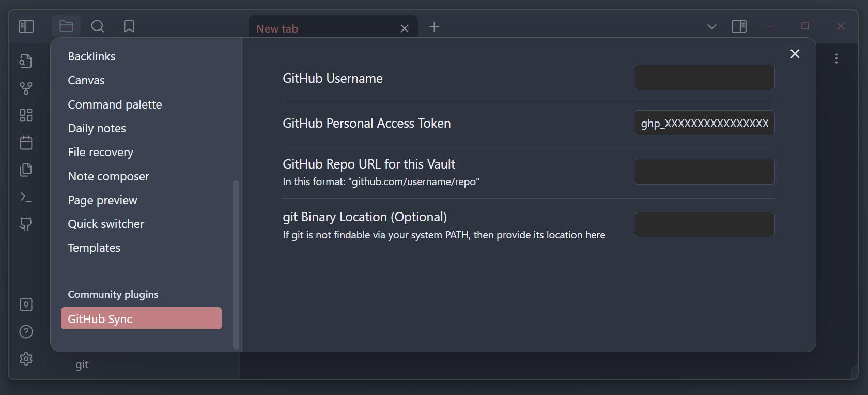Image resolution: width=868 pixels, height=395 pixels.
Task: Open the search magnifier icon
Action: (x=98, y=26)
